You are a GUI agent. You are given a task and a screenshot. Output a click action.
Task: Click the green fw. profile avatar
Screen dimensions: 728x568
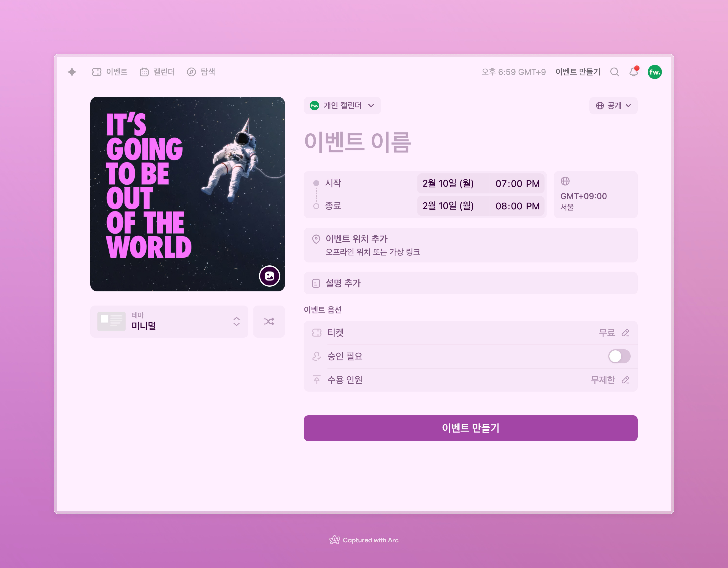[x=654, y=72]
